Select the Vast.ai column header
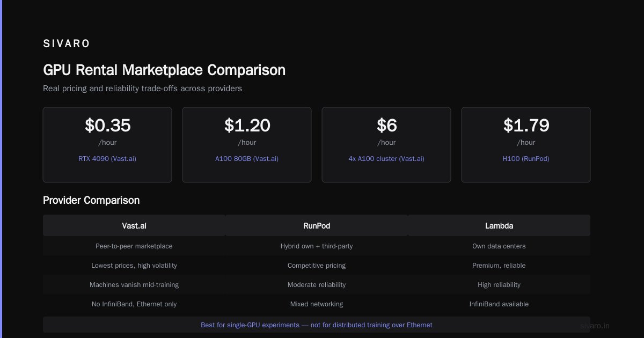The width and height of the screenshot is (644, 338). (x=134, y=226)
